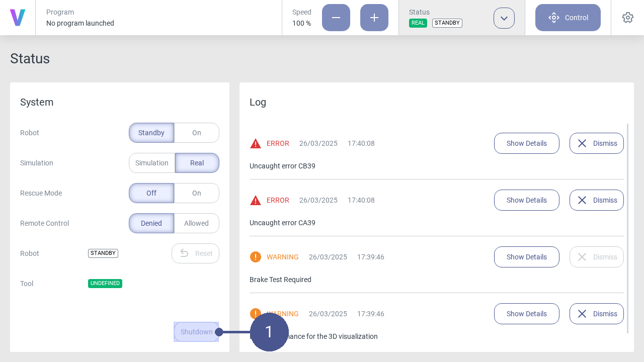Click the STANDBY status badge
Image resolution: width=644 pixels, height=362 pixels.
(447, 23)
